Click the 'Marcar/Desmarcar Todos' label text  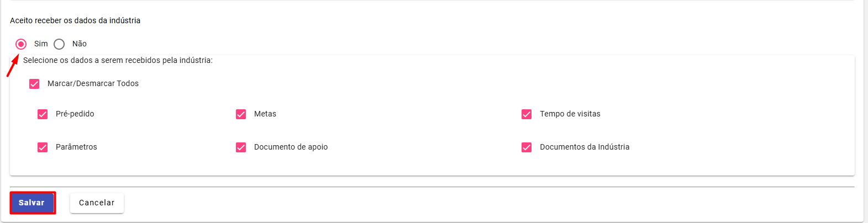[x=93, y=83]
